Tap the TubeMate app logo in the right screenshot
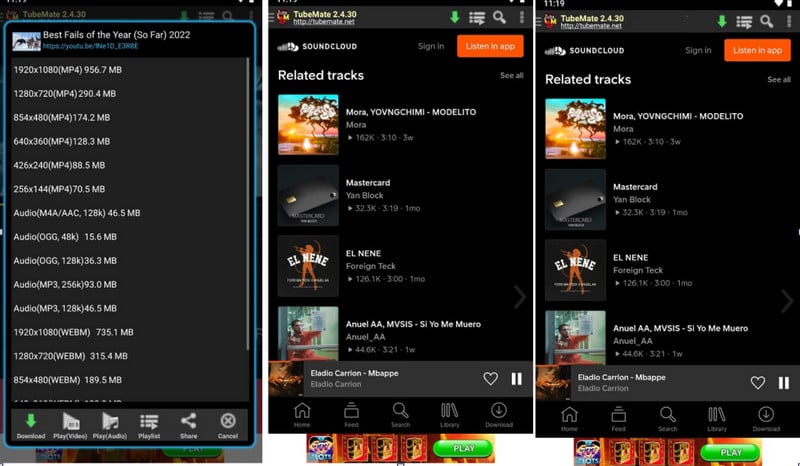This screenshot has height=466, width=800. 550,21
